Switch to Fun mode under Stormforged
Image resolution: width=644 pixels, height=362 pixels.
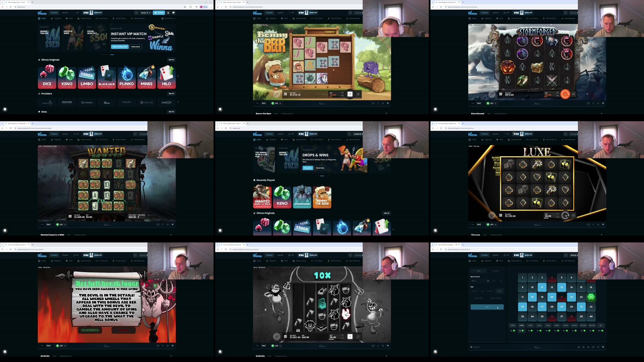click(x=473, y=103)
